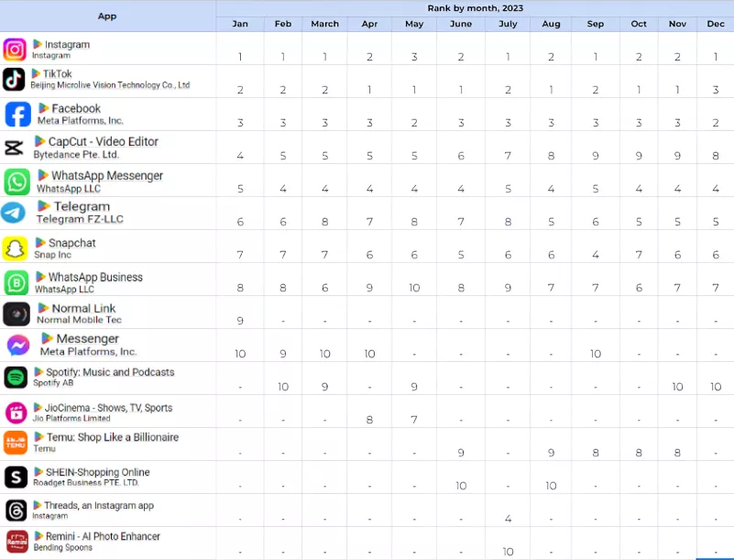Click Google Play badge next to Telegram
Viewport: 734px width, 560px height.
tap(44, 205)
